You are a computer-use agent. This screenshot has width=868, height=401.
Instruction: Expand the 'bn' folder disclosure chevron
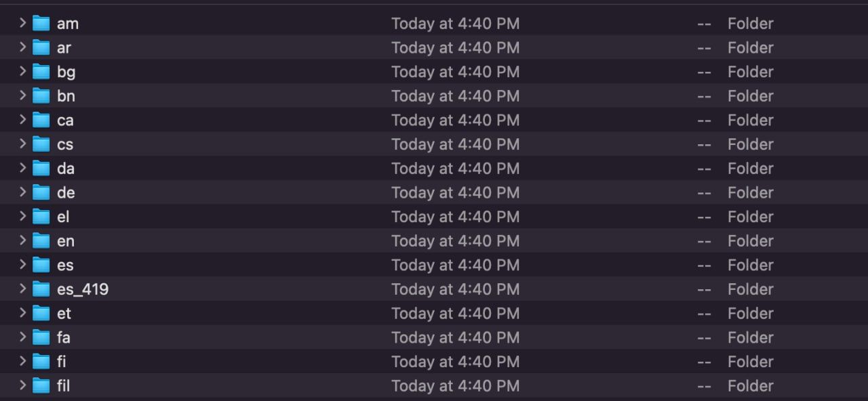tap(22, 96)
